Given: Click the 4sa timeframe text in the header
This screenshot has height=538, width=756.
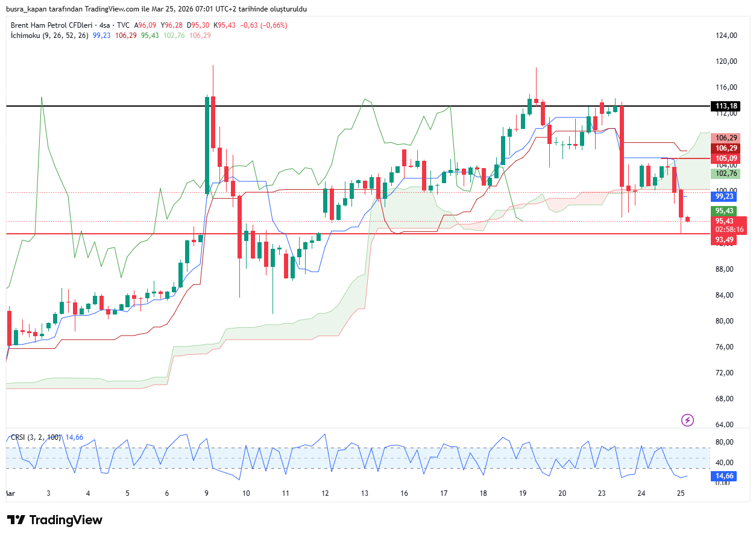Looking at the screenshot, I should coord(105,25).
